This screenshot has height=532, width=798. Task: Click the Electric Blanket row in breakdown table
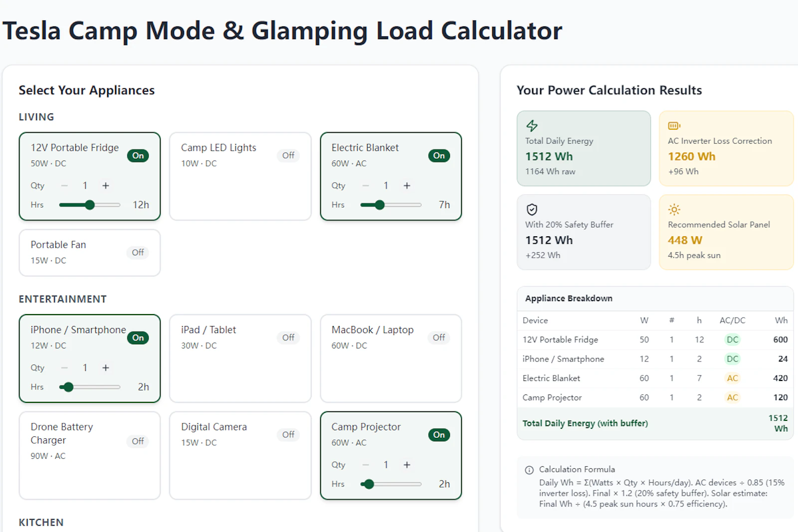pos(655,378)
